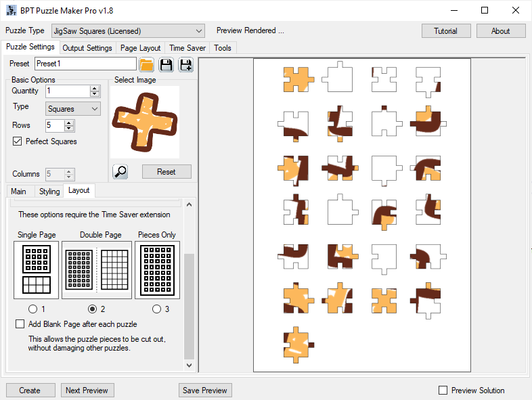
Task: Enable Add Blank Page after each puzzle
Action: click(x=20, y=324)
